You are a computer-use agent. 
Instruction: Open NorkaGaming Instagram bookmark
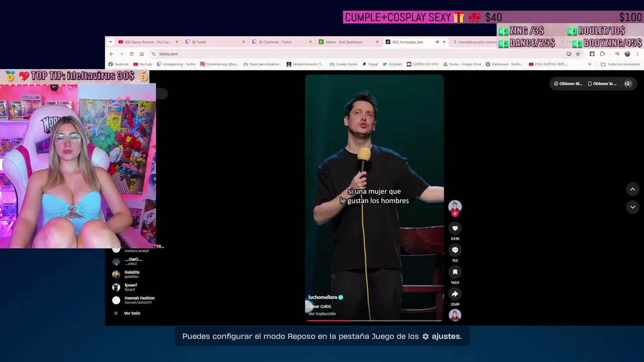pyautogui.click(x=219, y=64)
